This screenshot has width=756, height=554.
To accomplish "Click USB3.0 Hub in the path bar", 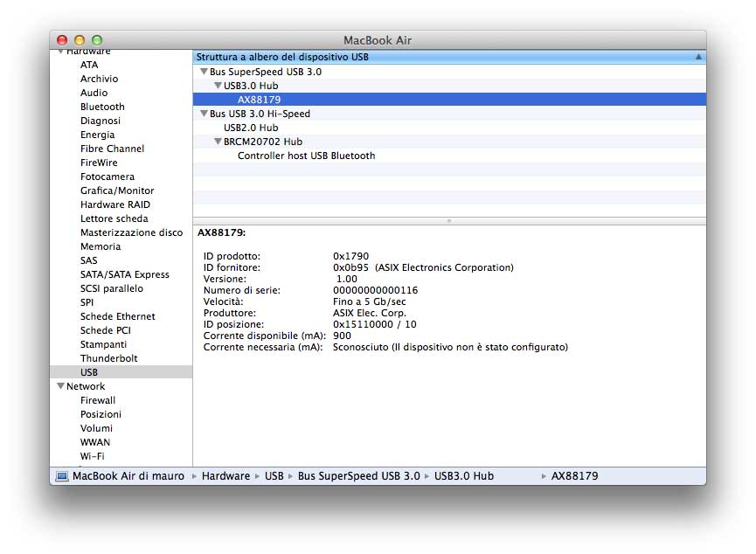I will point(464,476).
